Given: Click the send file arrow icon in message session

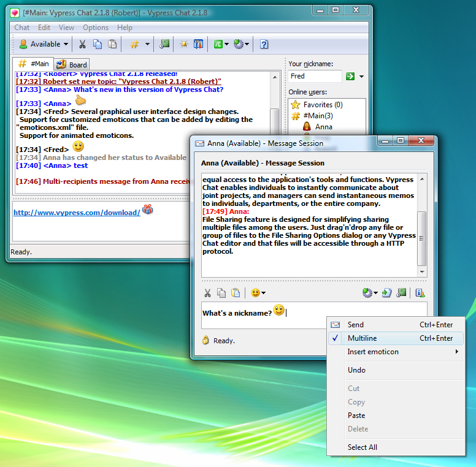Looking at the screenshot, I should 386,293.
